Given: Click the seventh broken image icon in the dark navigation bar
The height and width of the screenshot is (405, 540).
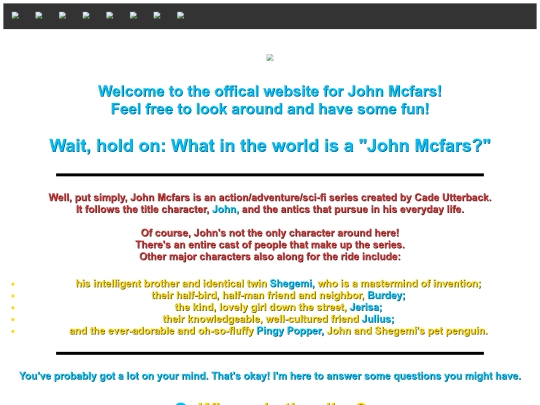Looking at the screenshot, I should [x=157, y=15].
